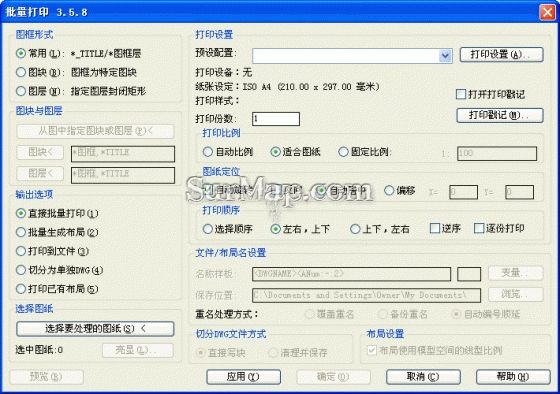560x394 pixels.
Task: Select the 选择顺序 print order radio
Action: pyautogui.click(x=208, y=229)
